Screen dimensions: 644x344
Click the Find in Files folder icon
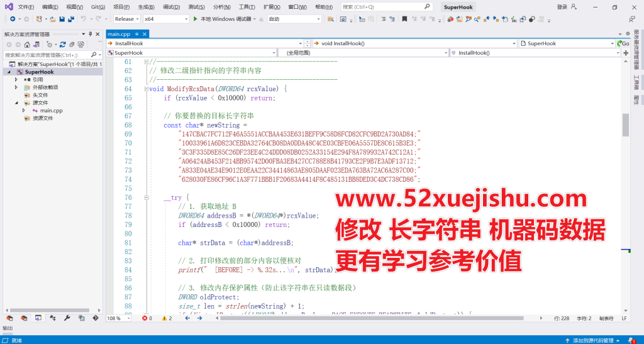(331, 19)
